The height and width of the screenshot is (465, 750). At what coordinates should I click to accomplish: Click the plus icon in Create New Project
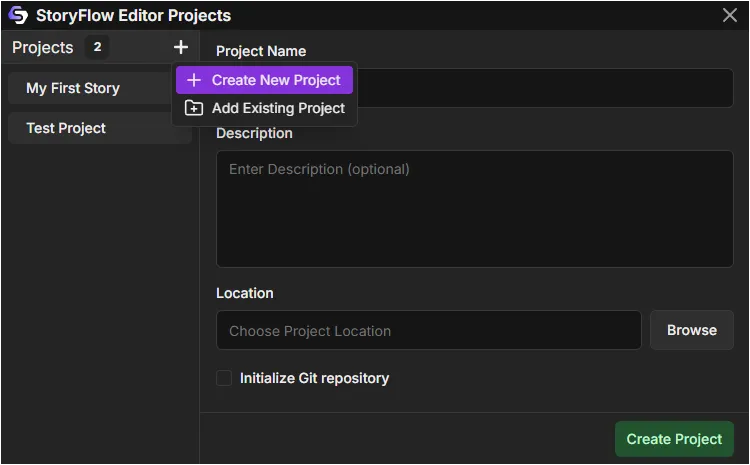194,80
